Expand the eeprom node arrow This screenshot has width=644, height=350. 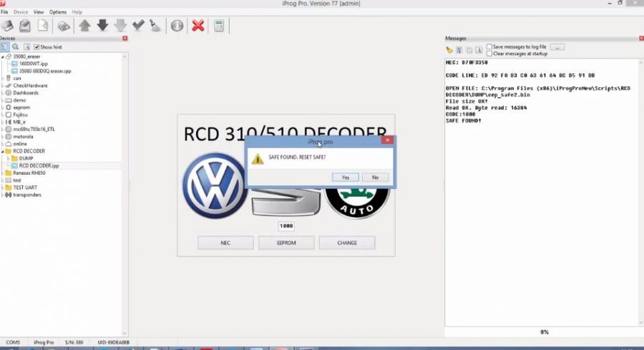point(2,107)
